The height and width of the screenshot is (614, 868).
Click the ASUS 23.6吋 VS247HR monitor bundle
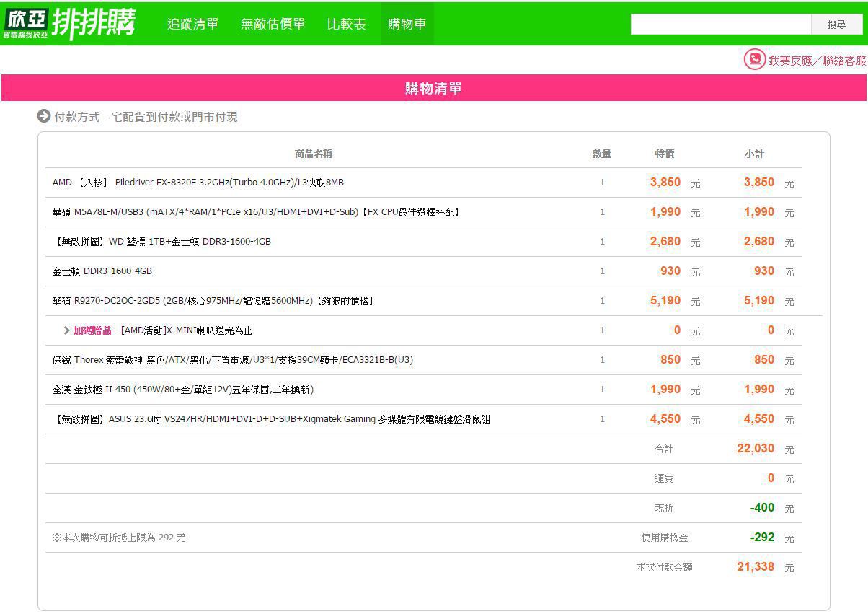(x=272, y=419)
